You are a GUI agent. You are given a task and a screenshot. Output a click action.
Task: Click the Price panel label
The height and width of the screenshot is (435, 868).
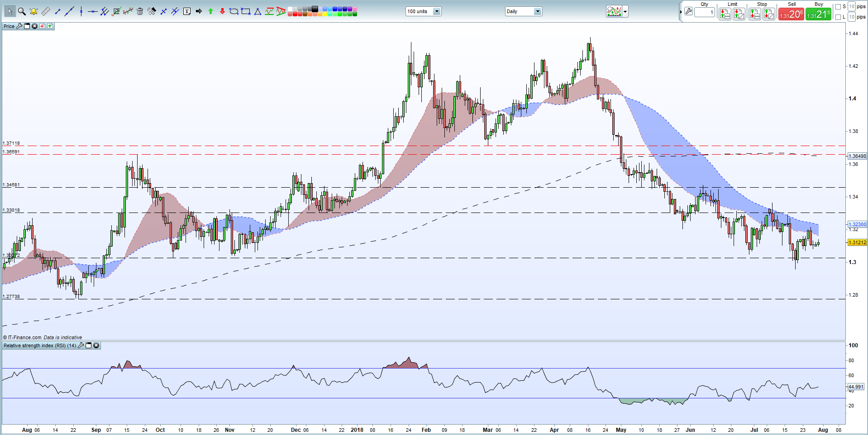(9, 26)
